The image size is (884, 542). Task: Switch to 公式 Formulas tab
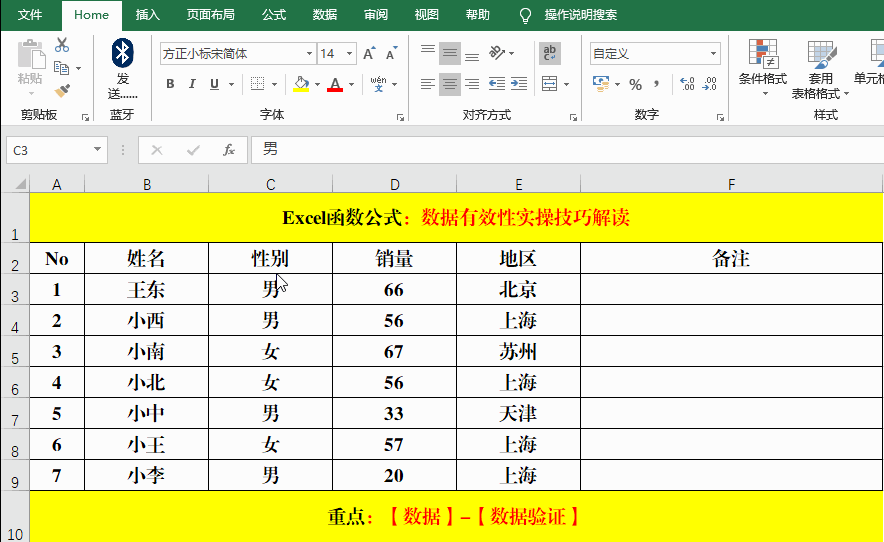coord(274,15)
